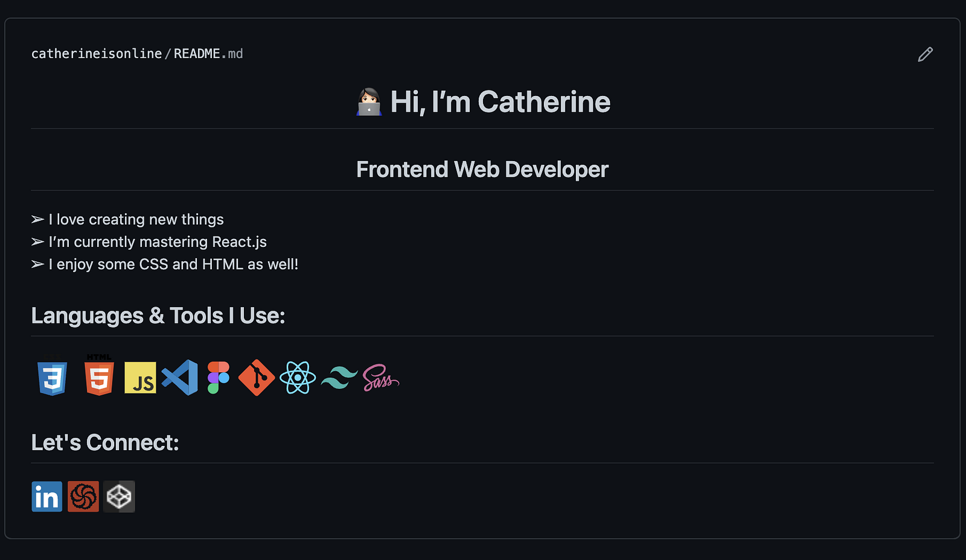
Task: Click the "Frontend Web Developer" subheading
Action: pos(482,170)
